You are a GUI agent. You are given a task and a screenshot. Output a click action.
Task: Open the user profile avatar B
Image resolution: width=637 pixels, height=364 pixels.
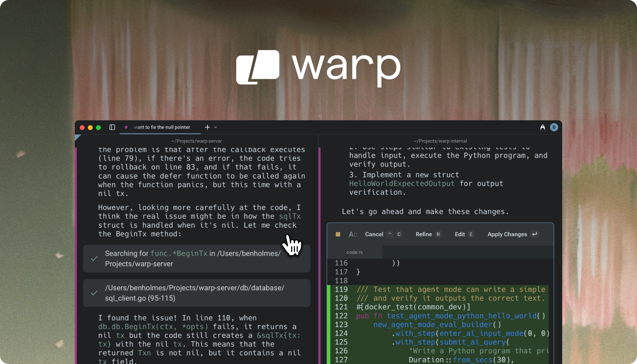(x=554, y=127)
